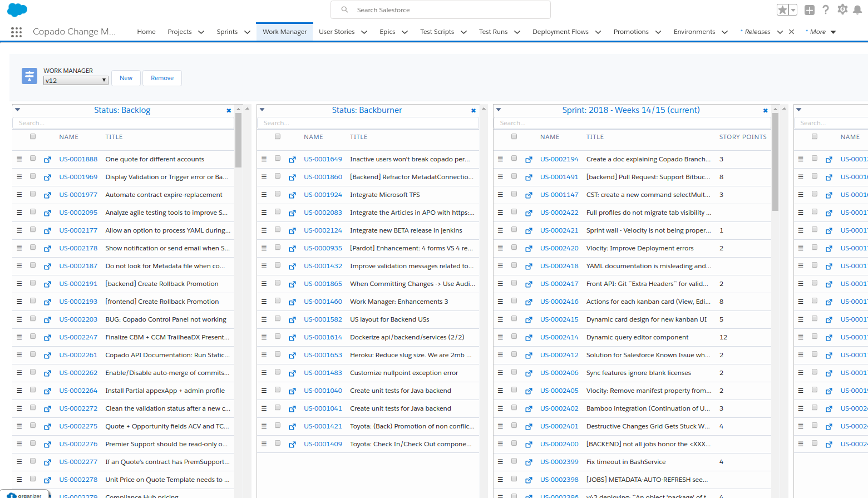
Task: Open the Releases tab
Action: coord(757,32)
